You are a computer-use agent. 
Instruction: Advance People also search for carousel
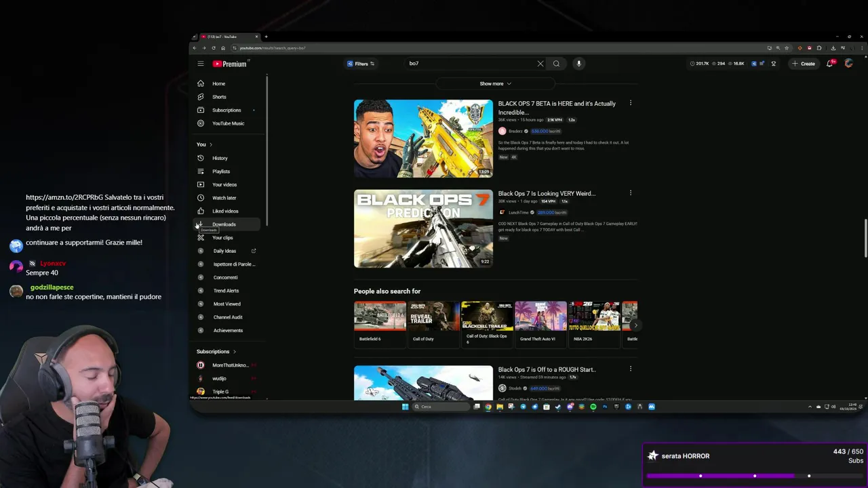[x=635, y=325]
